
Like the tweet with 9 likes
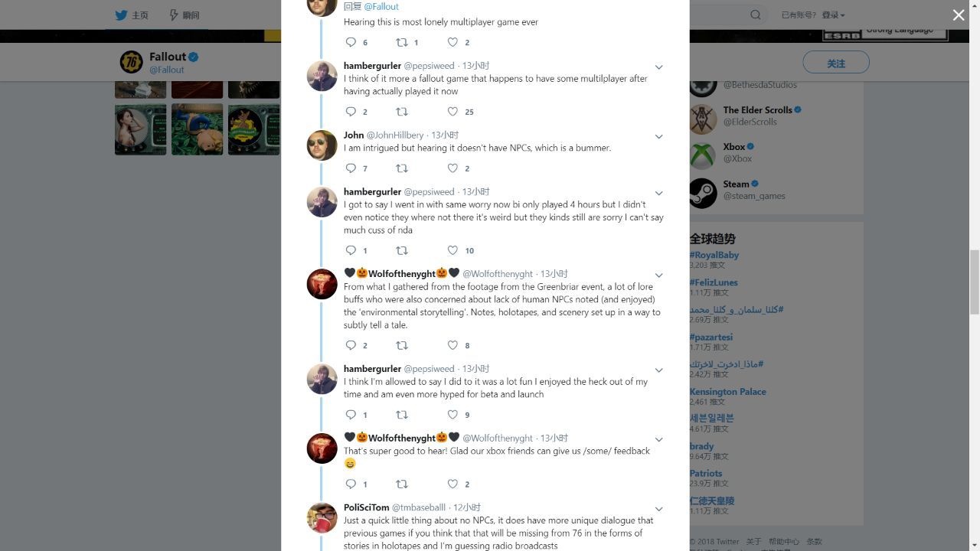click(452, 415)
